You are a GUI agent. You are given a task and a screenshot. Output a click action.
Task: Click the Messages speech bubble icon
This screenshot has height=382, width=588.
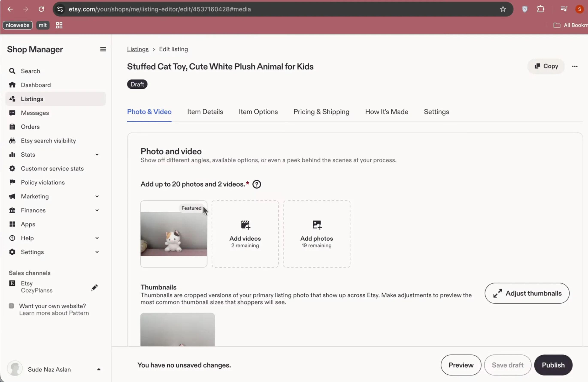12,113
